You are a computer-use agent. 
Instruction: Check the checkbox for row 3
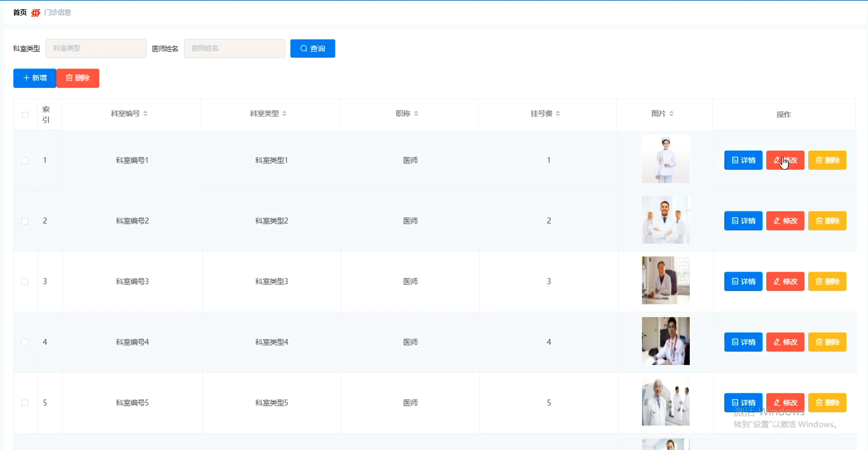[x=25, y=282]
